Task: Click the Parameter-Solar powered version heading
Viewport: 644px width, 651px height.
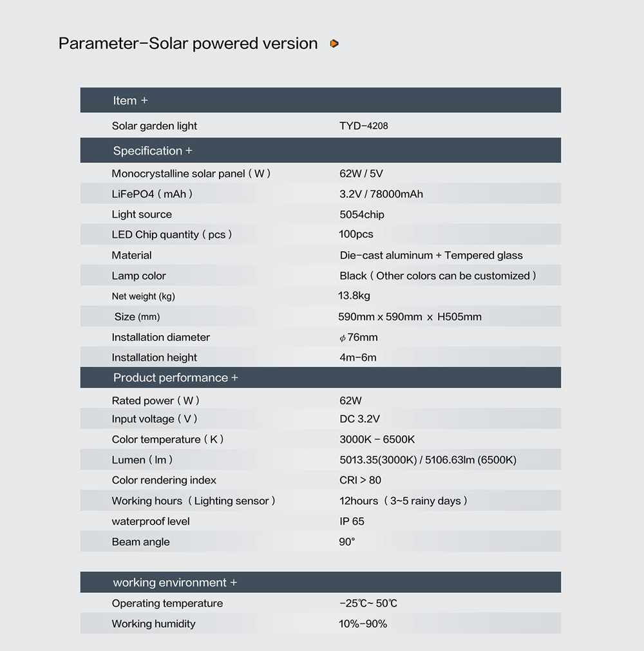Action: [x=188, y=44]
